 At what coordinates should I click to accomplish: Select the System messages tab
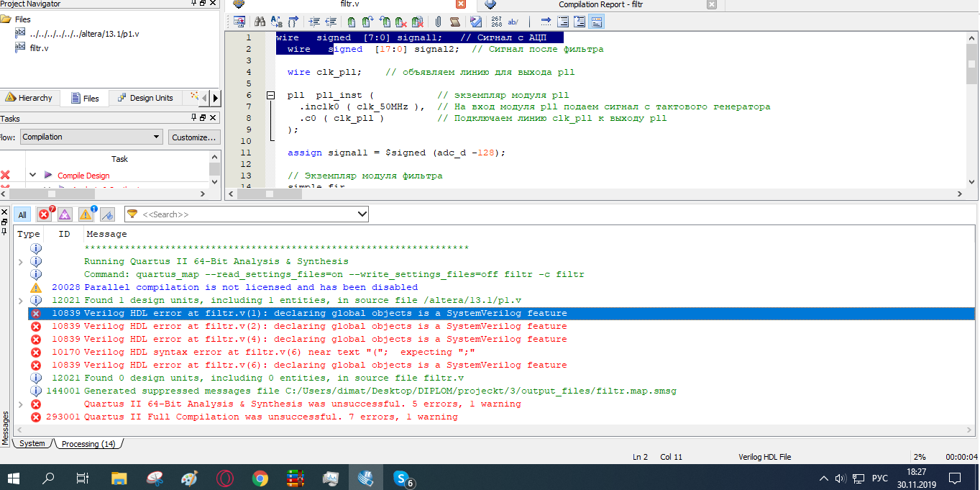click(32, 444)
